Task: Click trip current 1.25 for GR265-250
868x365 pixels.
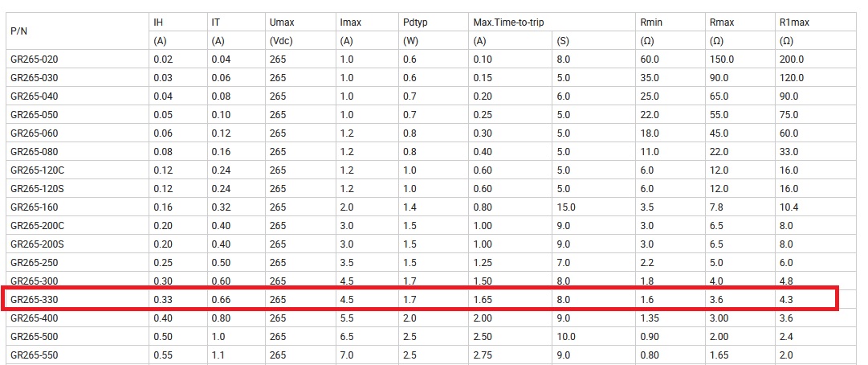Action: pos(482,263)
